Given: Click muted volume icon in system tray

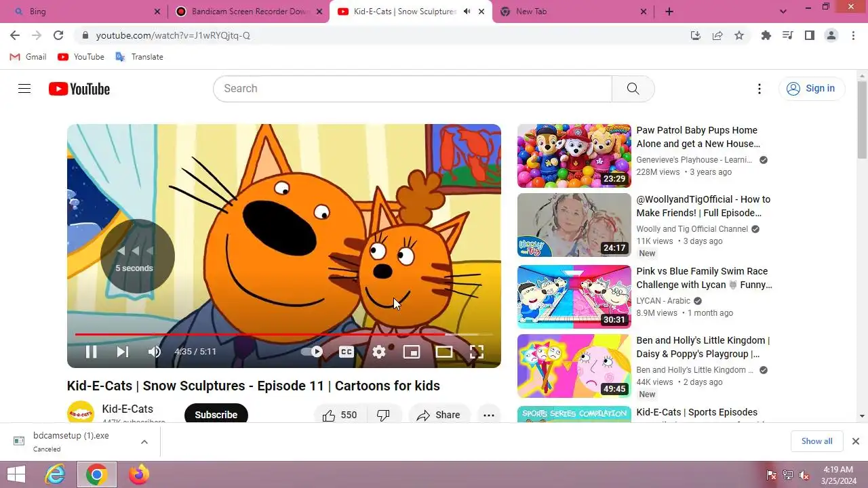Looking at the screenshot, I should [x=804, y=475].
